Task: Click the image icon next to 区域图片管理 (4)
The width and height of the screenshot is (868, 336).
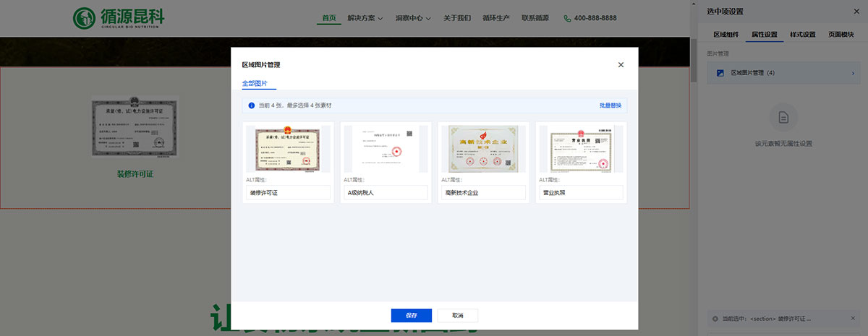Action: (720, 73)
